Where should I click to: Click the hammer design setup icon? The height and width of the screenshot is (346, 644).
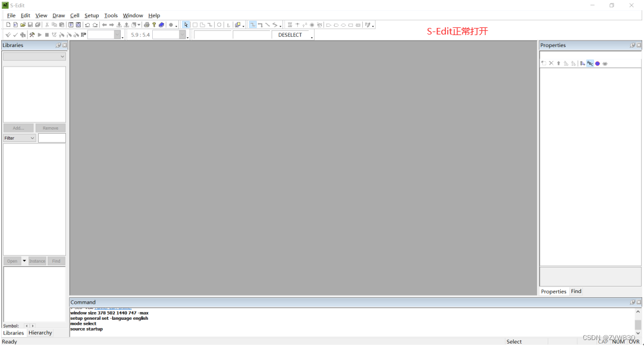[x=32, y=35]
